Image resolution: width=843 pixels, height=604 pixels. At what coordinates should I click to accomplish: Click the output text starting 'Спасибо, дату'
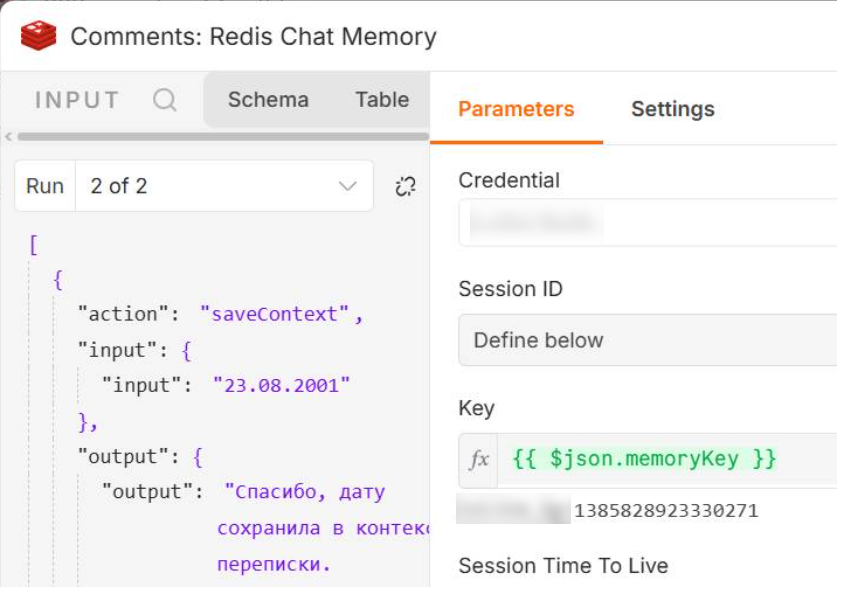tap(304, 492)
